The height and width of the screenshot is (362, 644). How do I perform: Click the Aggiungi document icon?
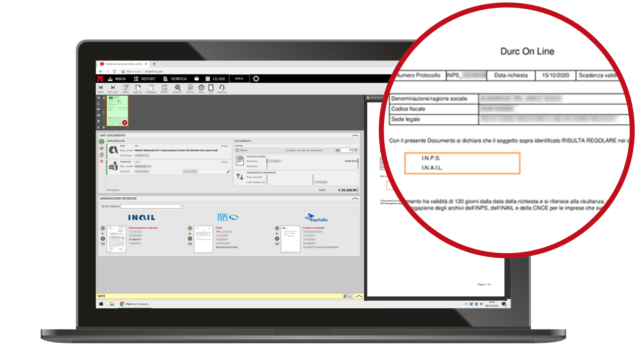click(x=138, y=89)
